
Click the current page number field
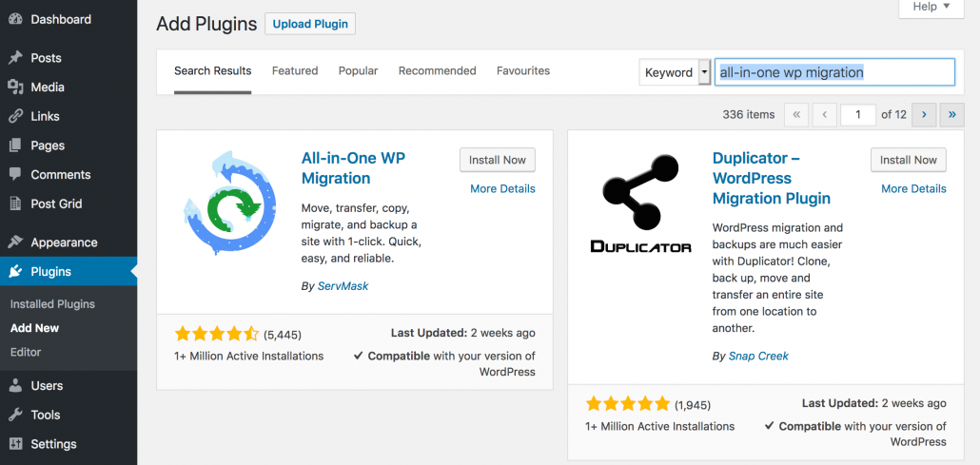[x=858, y=115]
